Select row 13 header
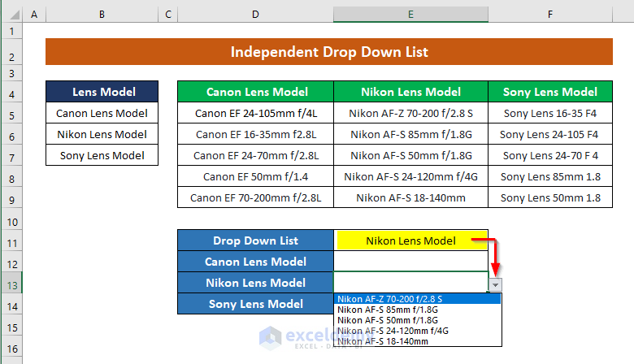 pyautogui.click(x=11, y=283)
